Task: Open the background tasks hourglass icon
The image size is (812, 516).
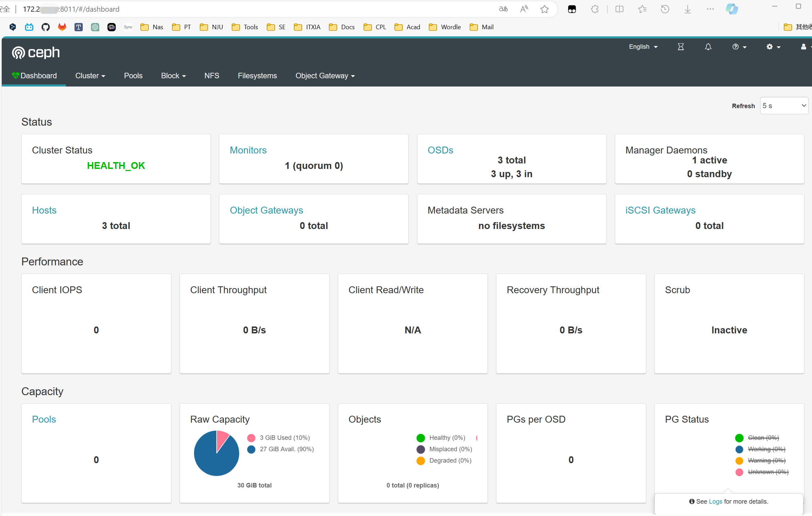Action: pos(681,47)
